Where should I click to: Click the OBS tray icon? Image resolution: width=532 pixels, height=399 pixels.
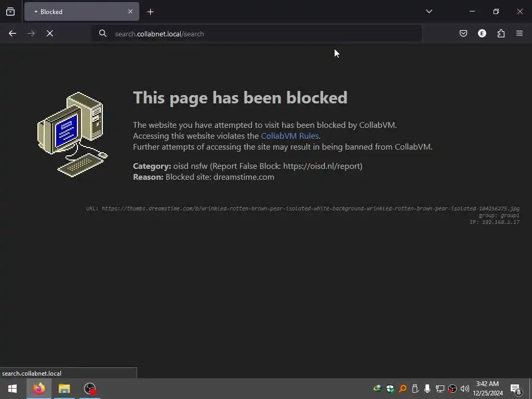453,389
